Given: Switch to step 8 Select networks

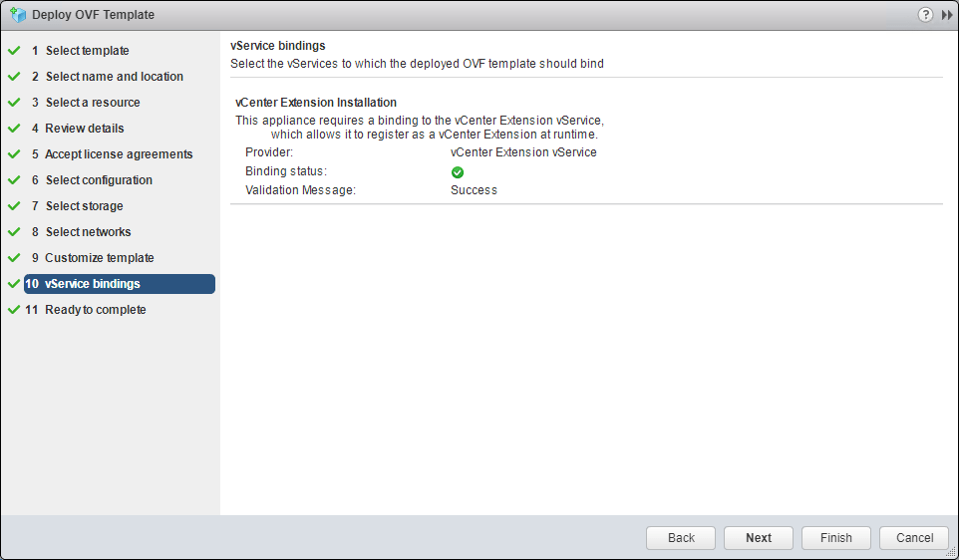Looking at the screenshot, I should [x=88, y=232].
